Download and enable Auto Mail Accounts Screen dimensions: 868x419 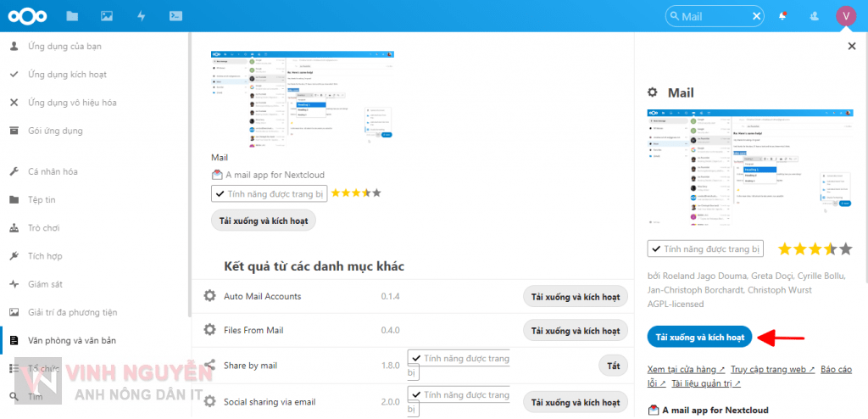576,297
